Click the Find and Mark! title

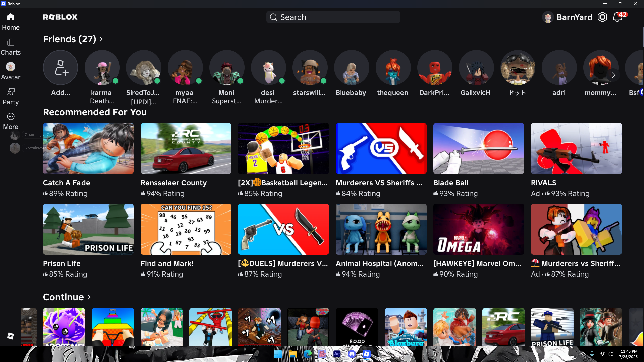167,263
